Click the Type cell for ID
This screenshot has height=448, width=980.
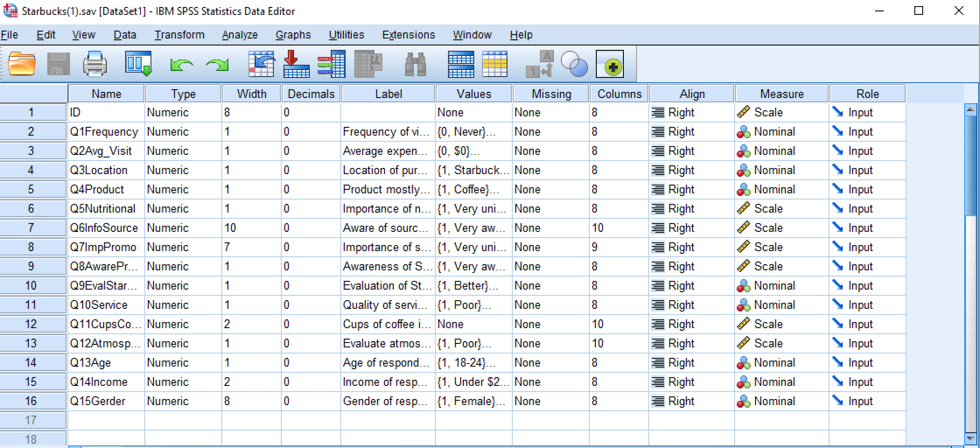pyautogui.click(x=183, y=112)
